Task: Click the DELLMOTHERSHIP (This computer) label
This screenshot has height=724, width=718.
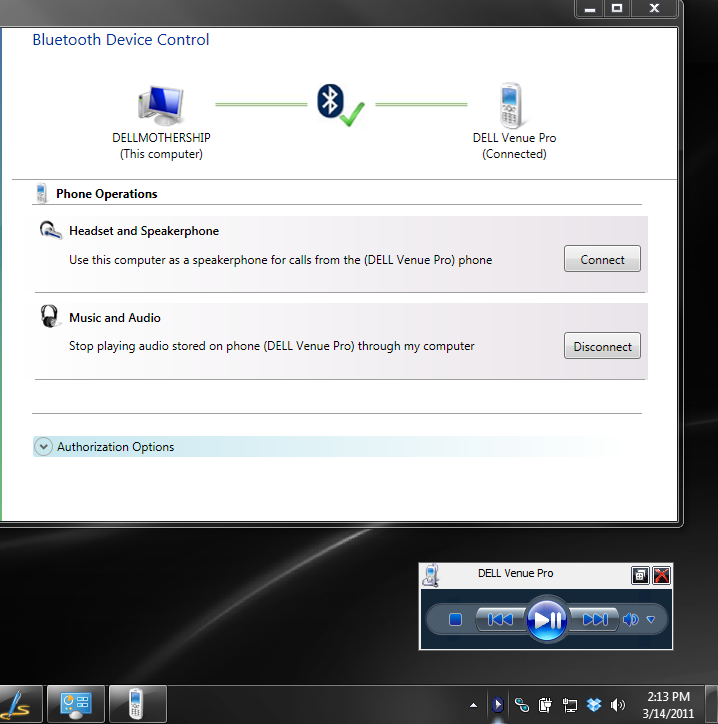Action: [x=161, y=146]
